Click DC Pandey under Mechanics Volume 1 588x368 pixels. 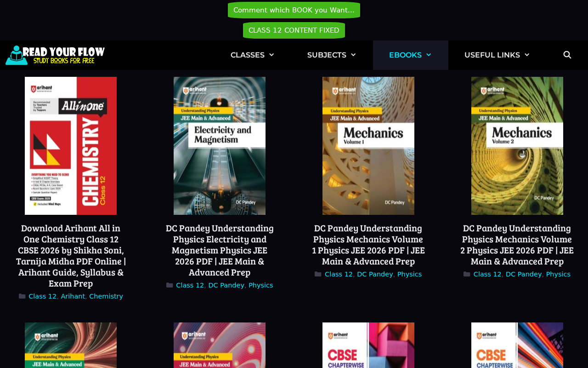coord(375,274)
